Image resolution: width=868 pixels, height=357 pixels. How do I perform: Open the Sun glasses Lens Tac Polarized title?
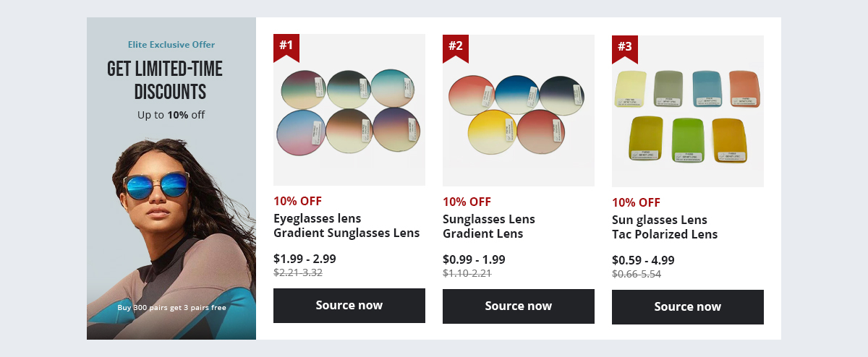(665, 227)
